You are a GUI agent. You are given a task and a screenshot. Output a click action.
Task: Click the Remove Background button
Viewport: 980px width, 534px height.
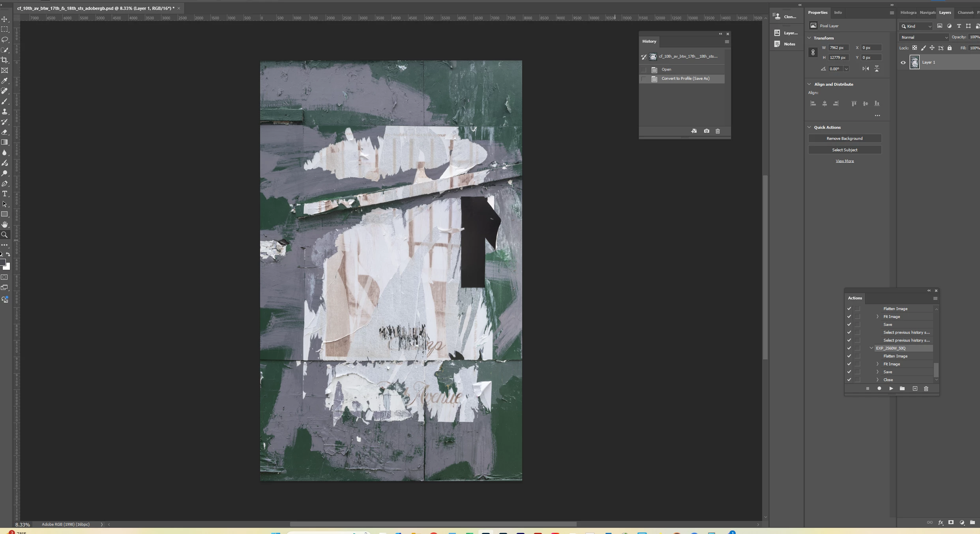click(x=844, y=139)
